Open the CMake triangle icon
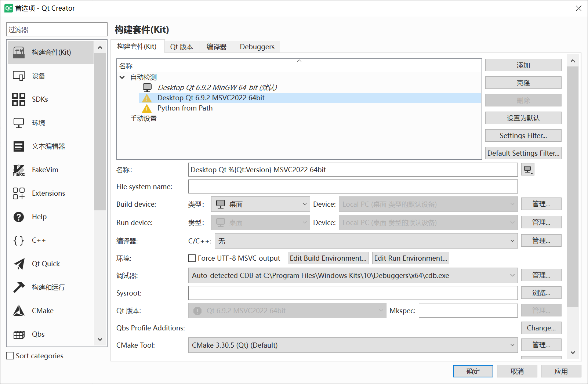The height and width of the screenshot is (384, 588). pyautogui.click(x=19, y=311)
